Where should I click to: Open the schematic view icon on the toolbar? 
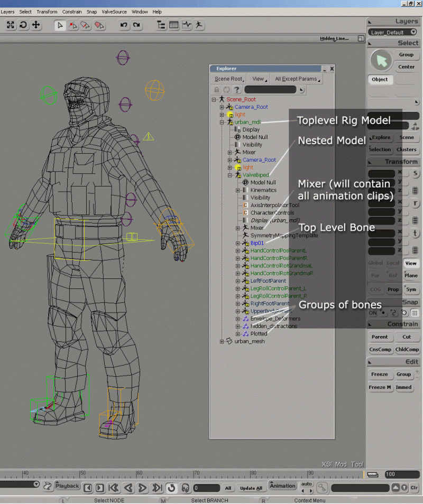coord(160,25)
